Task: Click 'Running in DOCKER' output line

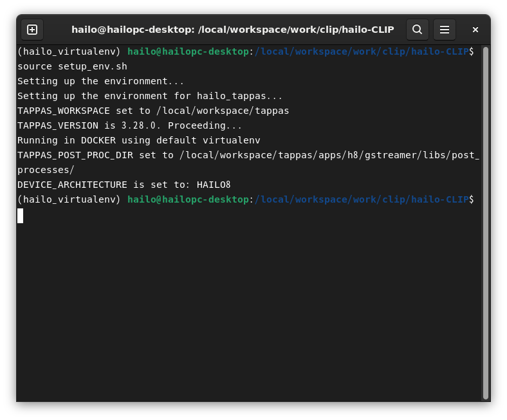Action: pos(138,140)
